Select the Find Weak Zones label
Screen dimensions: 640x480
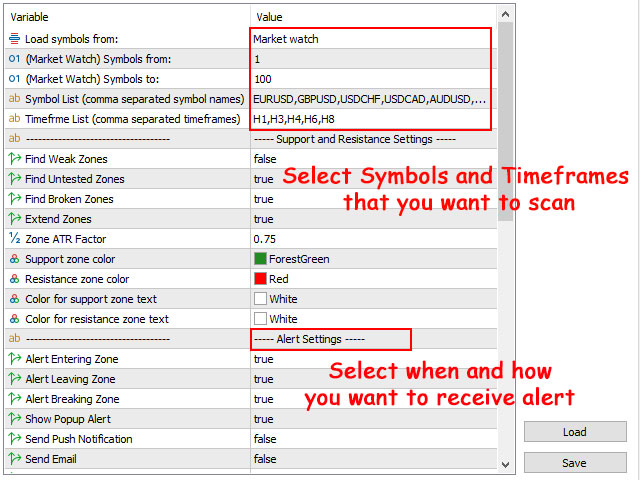coord(66,159)
